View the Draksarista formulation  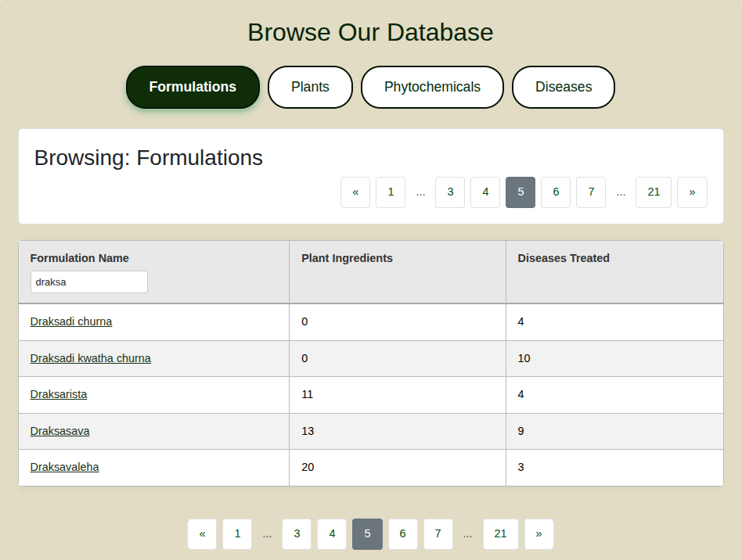point(59,394)
